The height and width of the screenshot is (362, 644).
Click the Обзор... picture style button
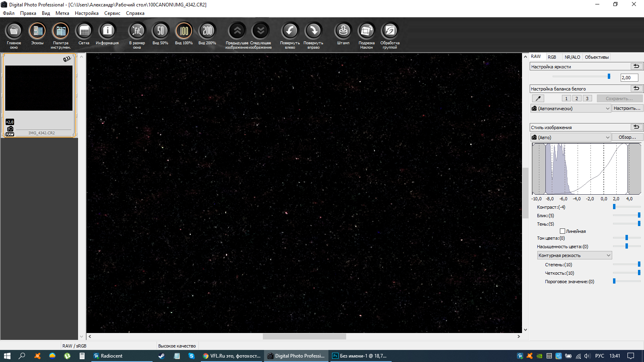[627, 137]
